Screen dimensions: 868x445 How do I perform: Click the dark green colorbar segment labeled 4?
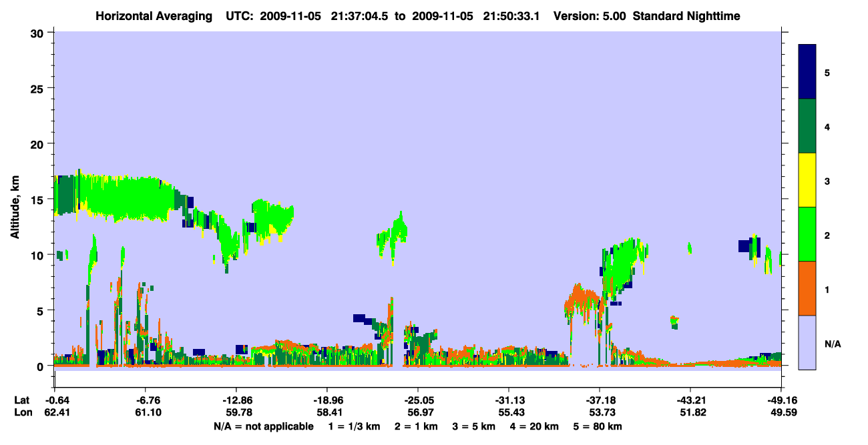tap(807, 126)
